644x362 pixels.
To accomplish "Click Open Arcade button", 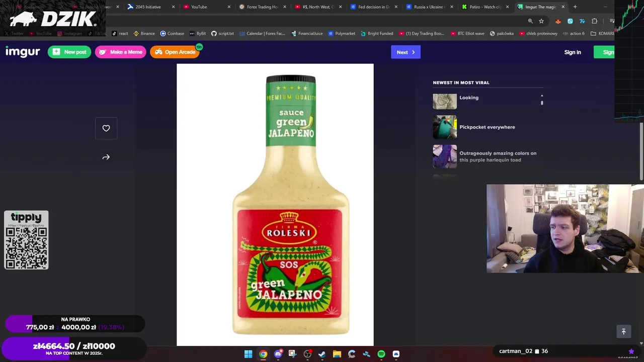I will pos(175,52).
